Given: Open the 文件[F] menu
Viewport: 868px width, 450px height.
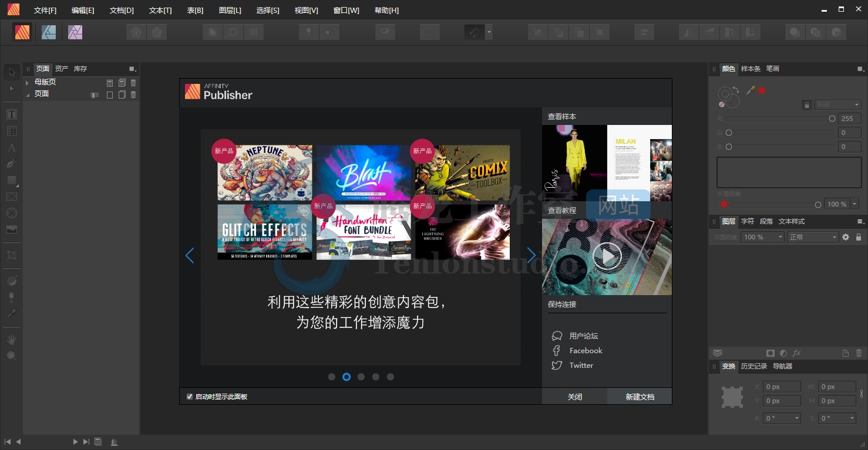Looking at the screenshot, I should pos(45,11).
